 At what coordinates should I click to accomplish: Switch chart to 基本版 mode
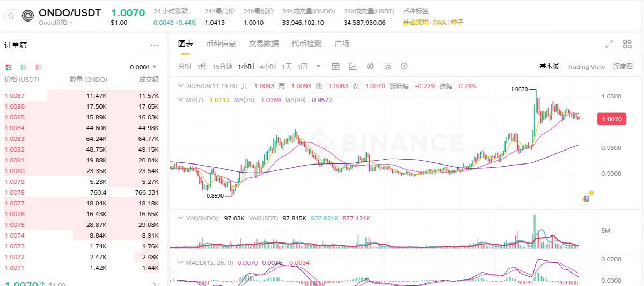point(549,67)
